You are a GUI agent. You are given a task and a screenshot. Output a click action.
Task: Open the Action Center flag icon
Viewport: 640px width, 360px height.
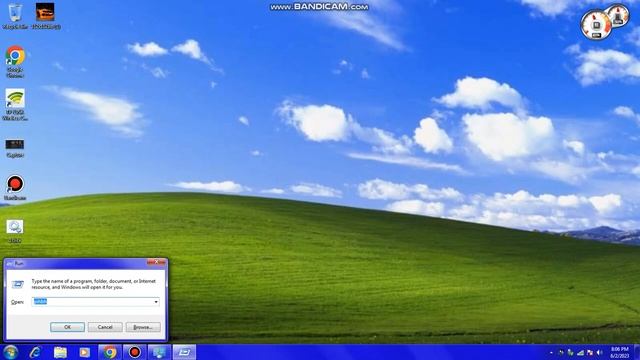click(590, 353)
